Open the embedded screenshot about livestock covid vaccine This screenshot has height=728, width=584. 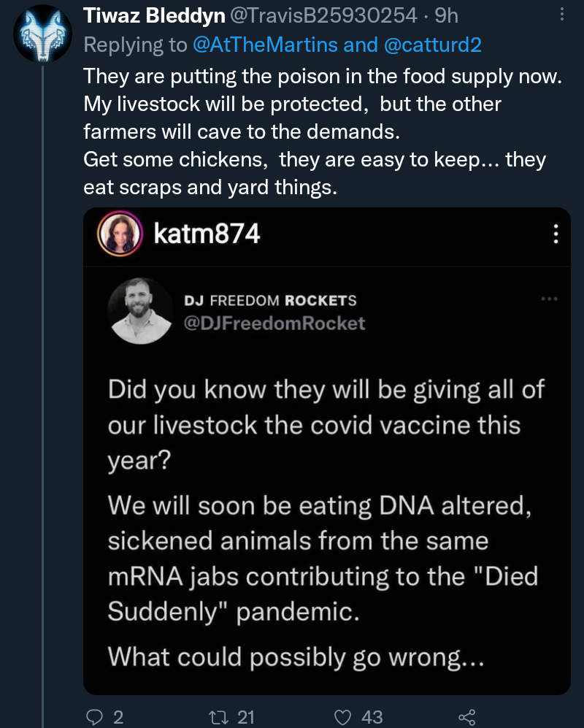pyautogui.click(x=326, y=511)
